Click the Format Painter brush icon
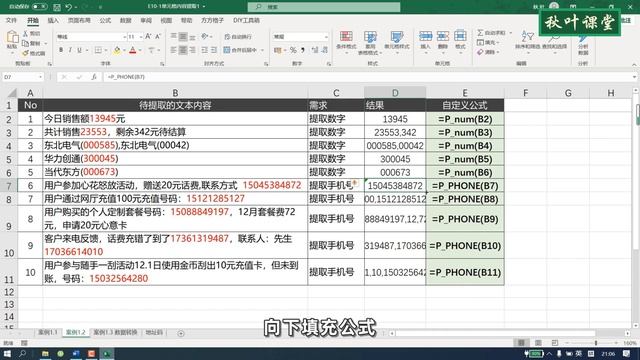This screenshot has width=640, height=360. [x=26, y=53]
